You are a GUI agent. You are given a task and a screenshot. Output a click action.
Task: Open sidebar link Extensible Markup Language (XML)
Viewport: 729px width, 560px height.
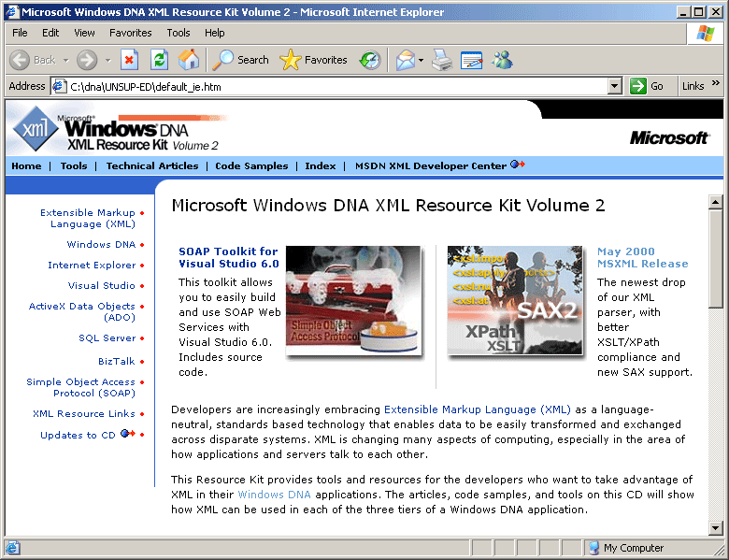[x=89, y=218]
